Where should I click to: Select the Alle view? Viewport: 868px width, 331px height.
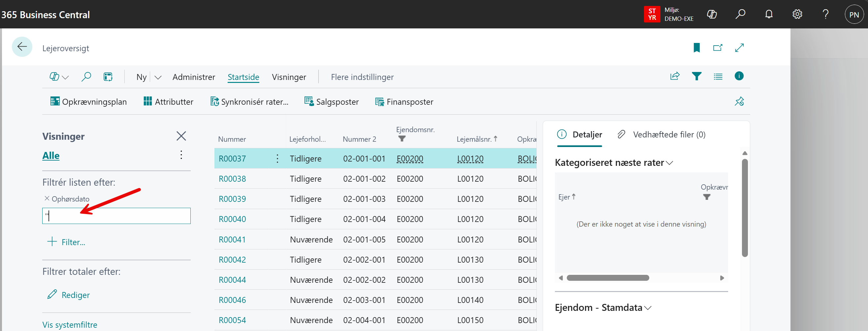51,156
